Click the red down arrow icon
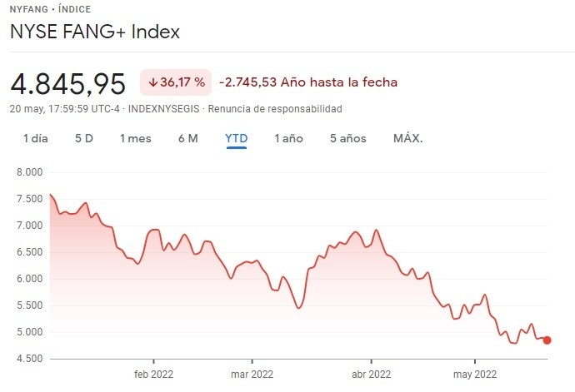Screen dimensions: 575x392 click(x=153, y=82)
